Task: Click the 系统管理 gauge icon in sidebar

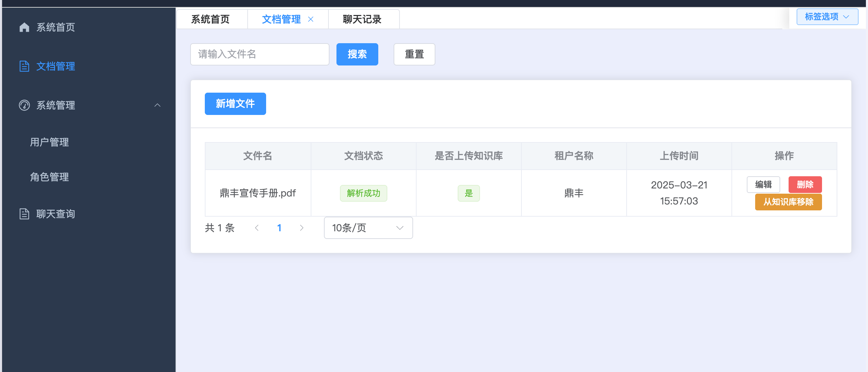Action: [24, 106]
